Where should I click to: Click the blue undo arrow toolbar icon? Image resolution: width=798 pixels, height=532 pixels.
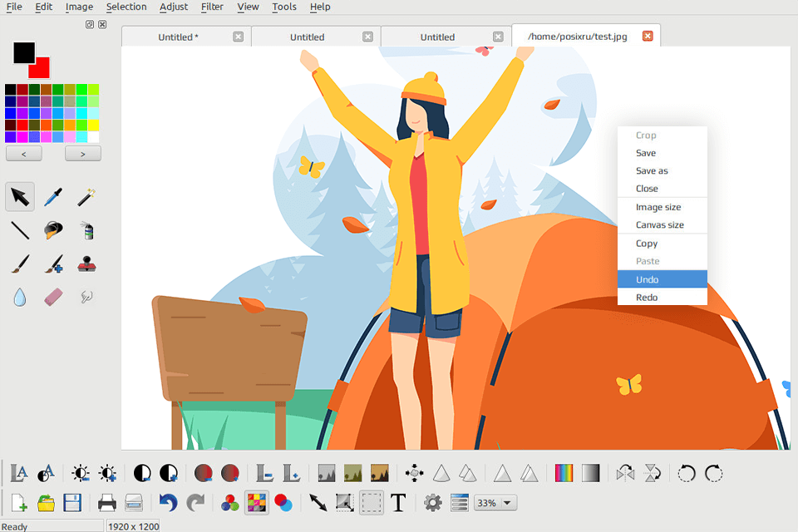pyautogui.click(x=168, y=503)
